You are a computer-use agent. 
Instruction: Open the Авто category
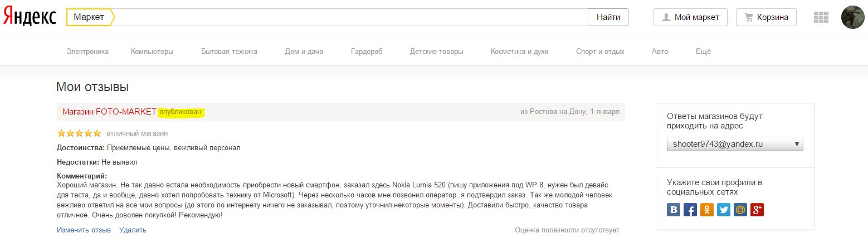click(x=660, y=52)
